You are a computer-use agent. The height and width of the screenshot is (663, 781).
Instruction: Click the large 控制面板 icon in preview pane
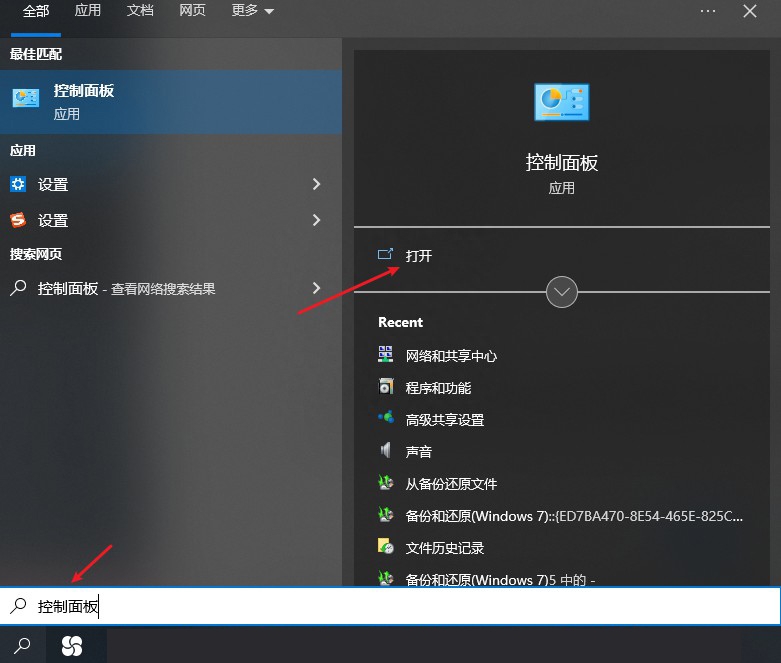pos(561,102)
